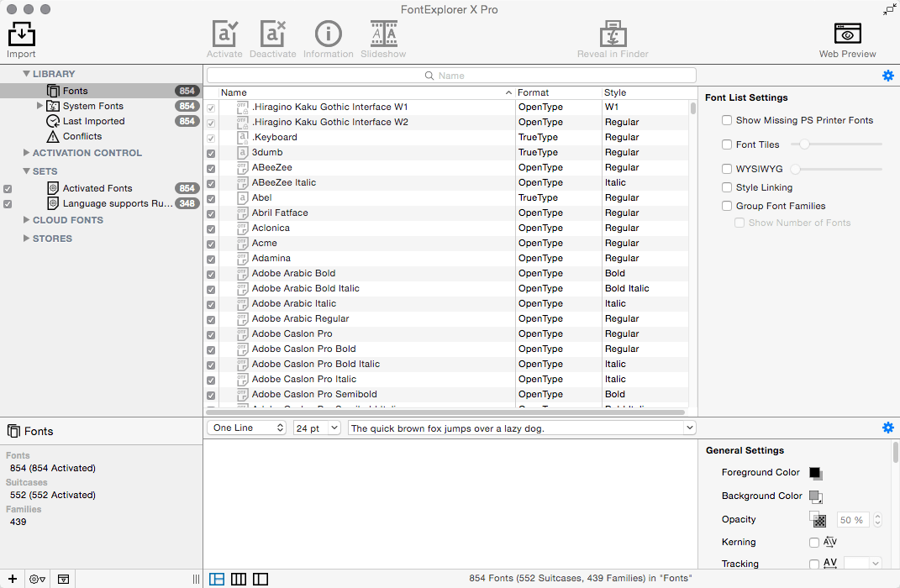
Task: Enable Group Font Families checkbox
Action: [727, 205]
